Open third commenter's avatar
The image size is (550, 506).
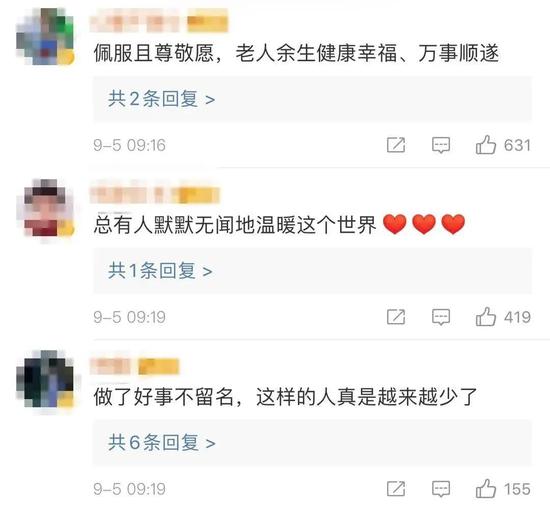coord(46,379)
